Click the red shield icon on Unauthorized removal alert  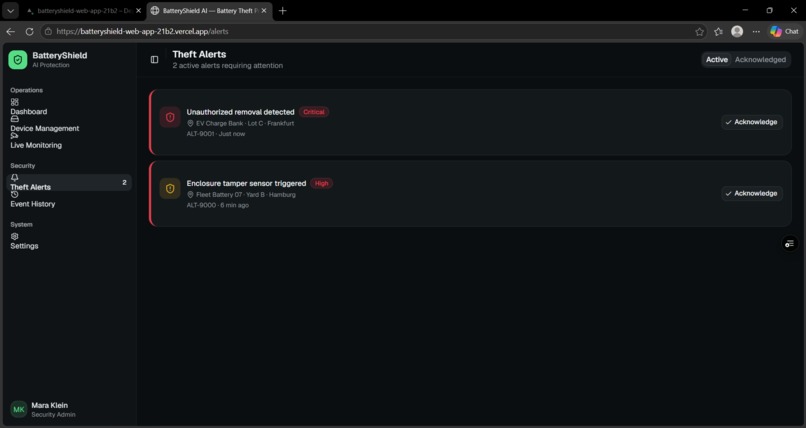click(170, 117)
